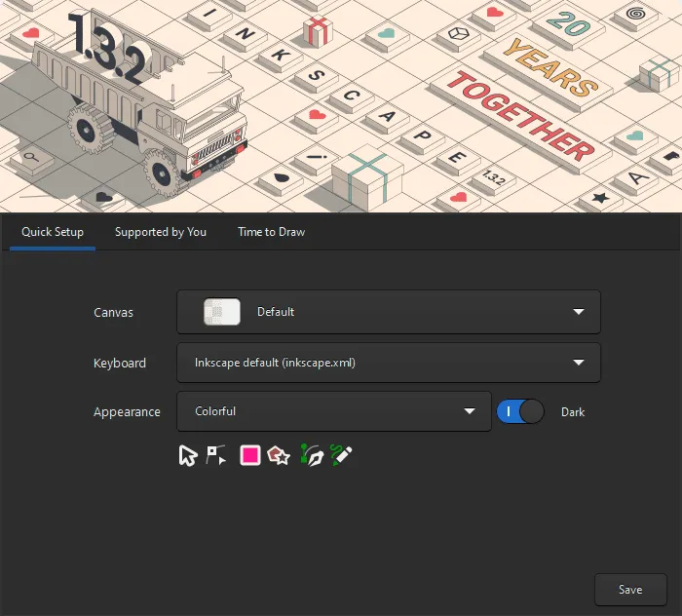Open the Keyboard shortcuts dropdown
This screenshot has width=682, height=616.
point(389,363)
